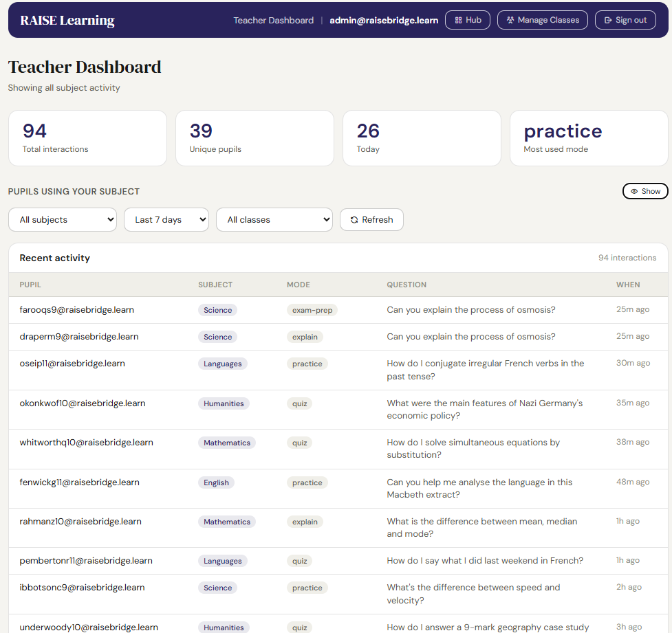Select pupil farooqs9@raisebridge.learn

pyautogui.click(x=77, y=310)
